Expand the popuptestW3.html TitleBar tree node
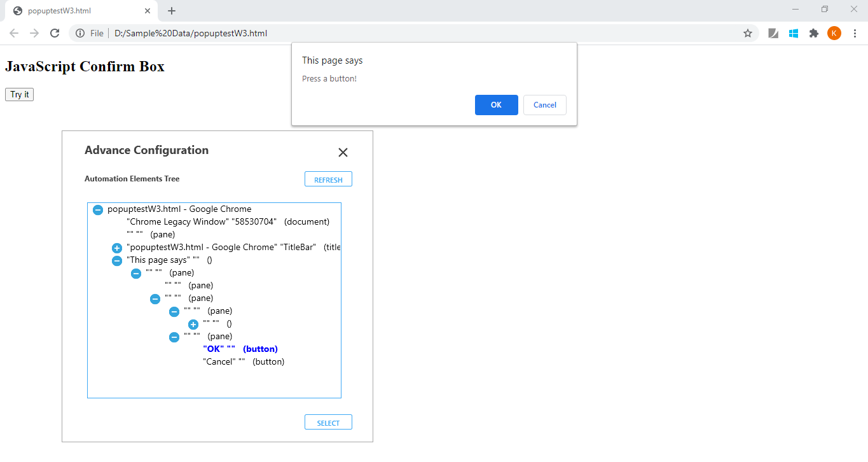The height and width of the screenshot is (462, 868). [x=117, y=248]
